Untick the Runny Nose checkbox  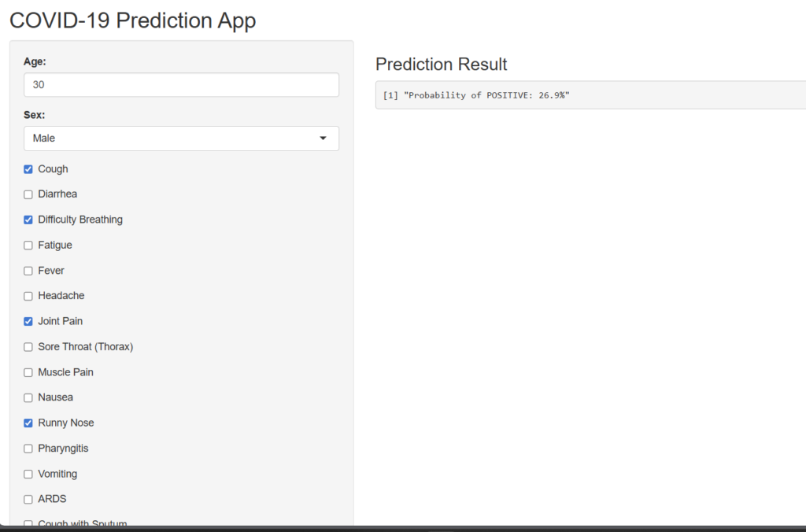[x=28, y=423]
